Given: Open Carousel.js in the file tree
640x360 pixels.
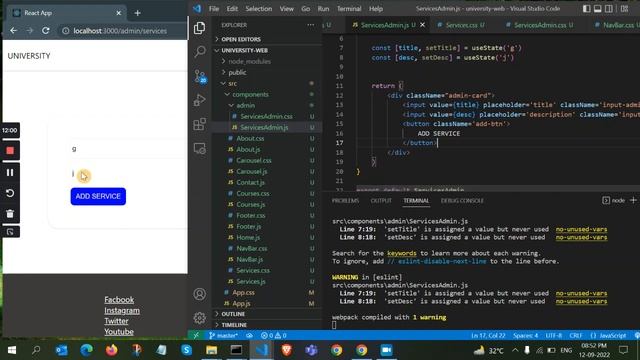Looking at the screenshot, I should pos(251,171).
